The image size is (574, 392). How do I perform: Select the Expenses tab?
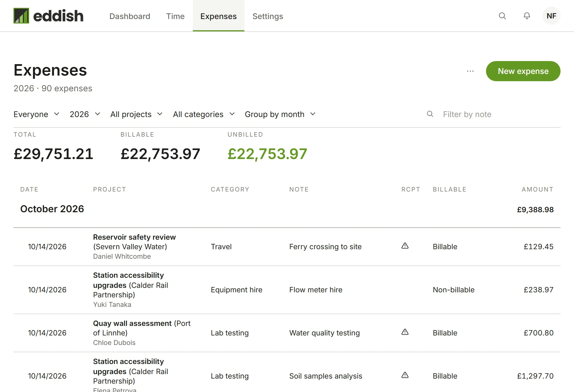tap(219, 16)
